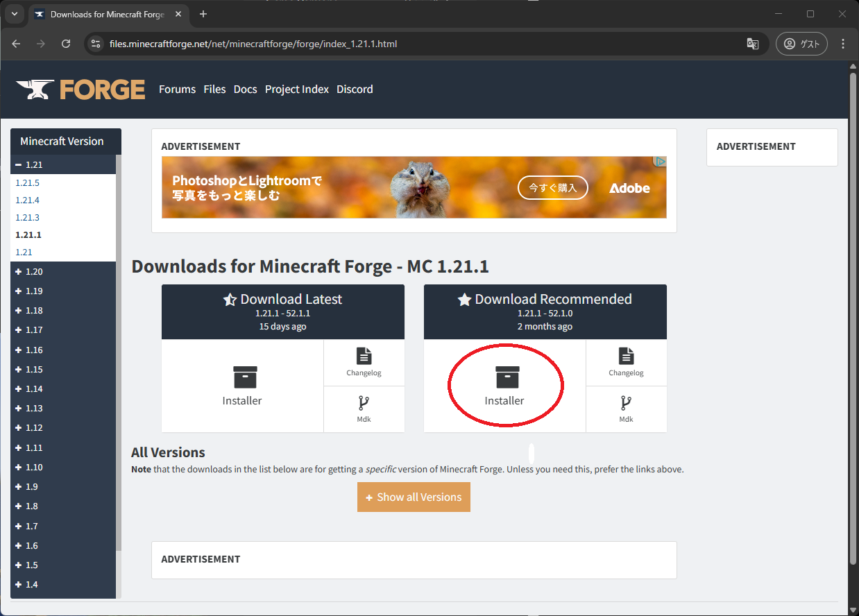This screenshot has width=859, height=616.
Task: Select the Downloads for Minecraft Forge tab
Action: (x=108, y=14)
